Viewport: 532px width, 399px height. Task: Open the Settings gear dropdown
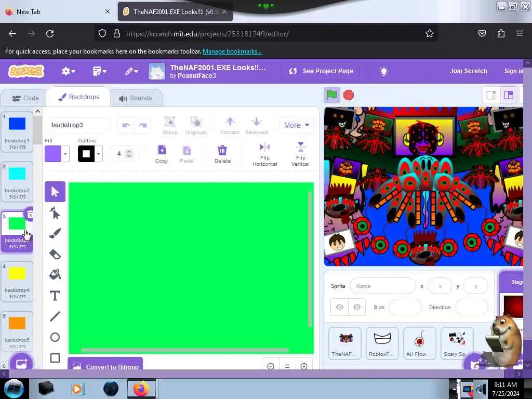coord(68,71)
